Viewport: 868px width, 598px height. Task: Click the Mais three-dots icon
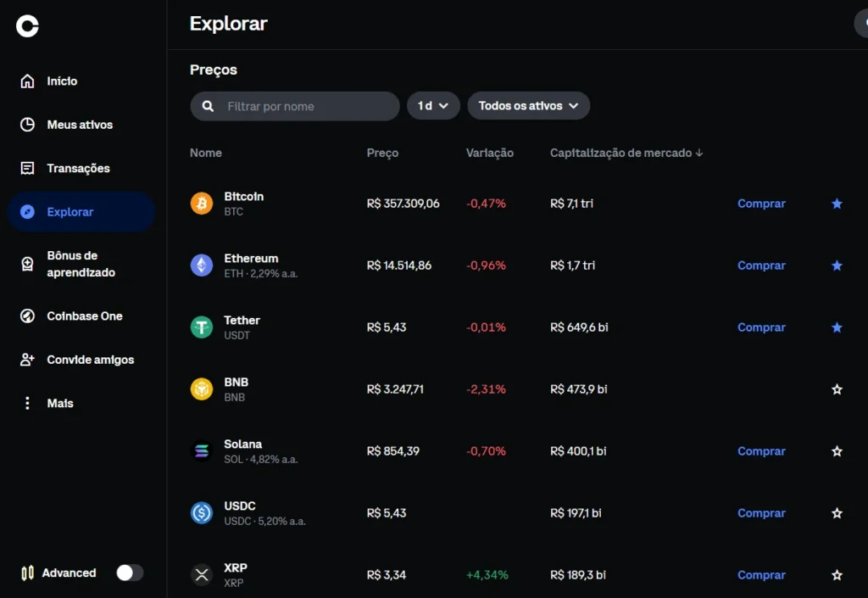27,403
